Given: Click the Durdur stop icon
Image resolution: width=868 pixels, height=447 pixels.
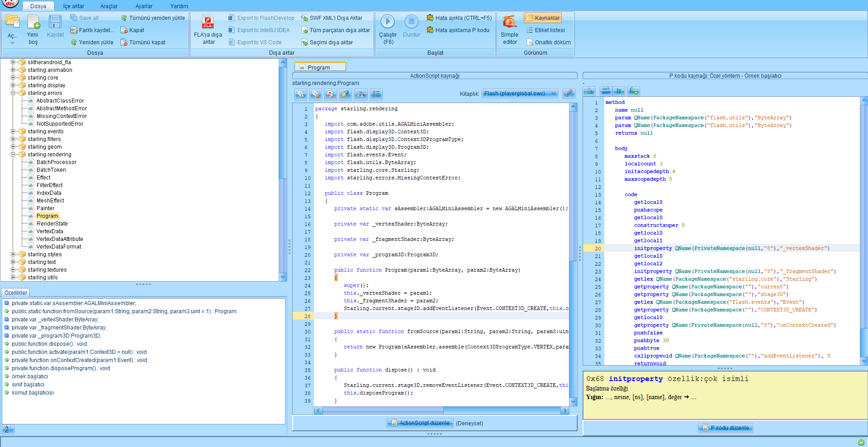Looking at the screenshot, I should (411, 22).
